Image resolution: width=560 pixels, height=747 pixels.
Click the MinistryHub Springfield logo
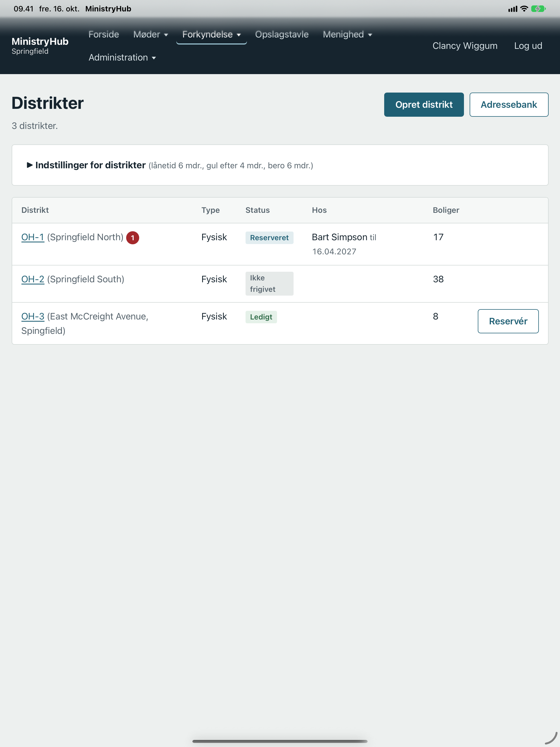(40, 46)
